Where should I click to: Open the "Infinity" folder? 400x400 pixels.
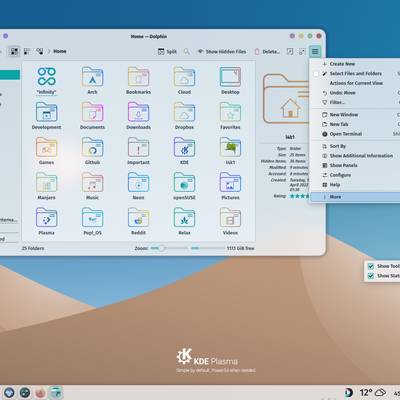coord(46,81)
